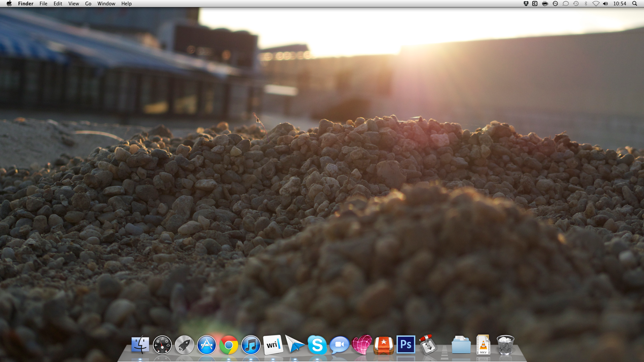Viewport: 644px width, 362px height.
Task: Open the Help menu
Action: (x=126, y=4)
